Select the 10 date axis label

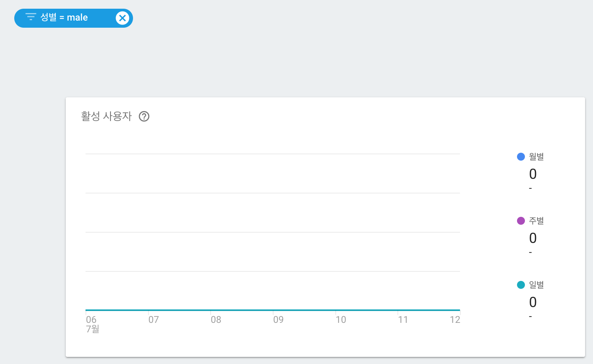tap(340, 320)
